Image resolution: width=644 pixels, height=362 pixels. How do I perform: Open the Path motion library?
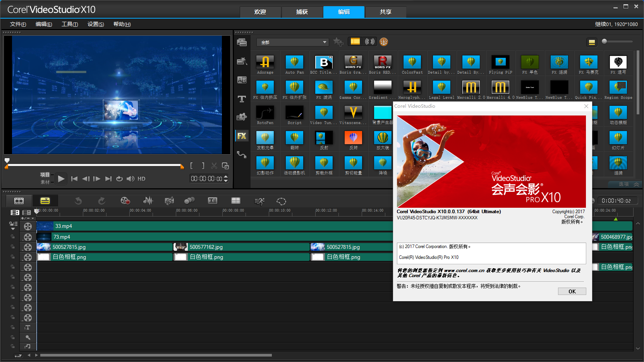click(x=242, y=155)
